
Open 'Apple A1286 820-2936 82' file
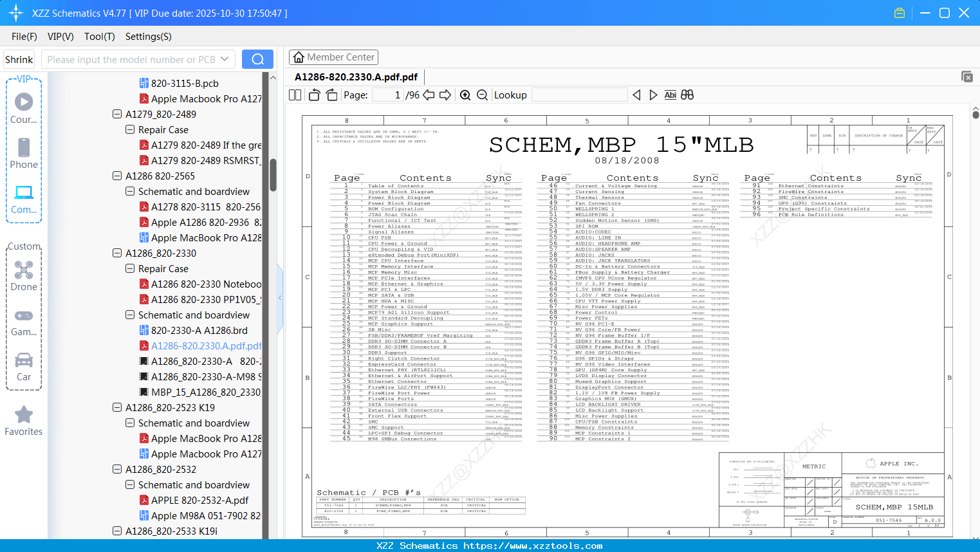click(x=206, y=222)
